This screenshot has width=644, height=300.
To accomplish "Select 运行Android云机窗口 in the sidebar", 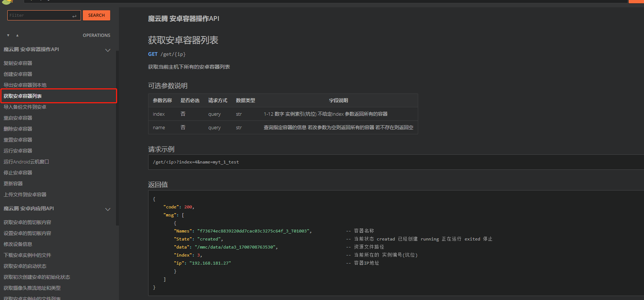I will (x=26, y=162).
